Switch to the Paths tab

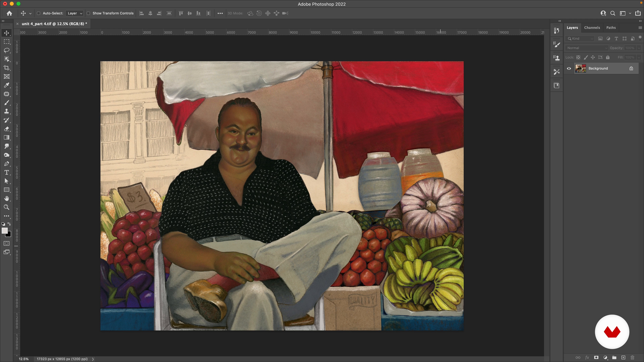pyautogui.click(x=611, y=28)
